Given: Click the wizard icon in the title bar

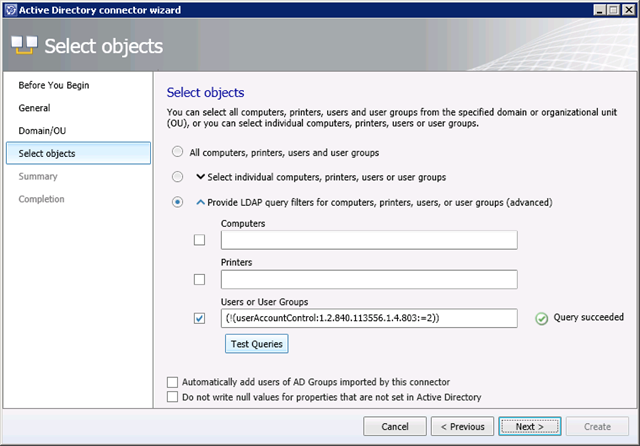Looking at the screenshot, I should (x=10, y=9).
